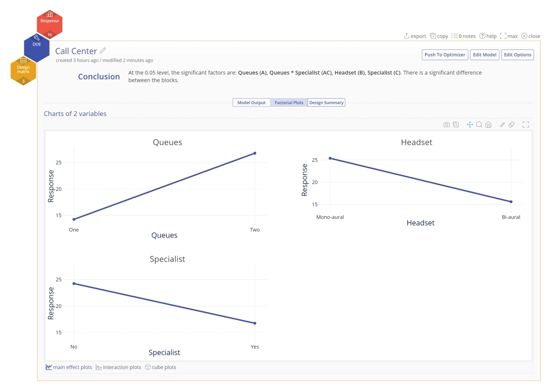Click the Call Center title text

76,51
